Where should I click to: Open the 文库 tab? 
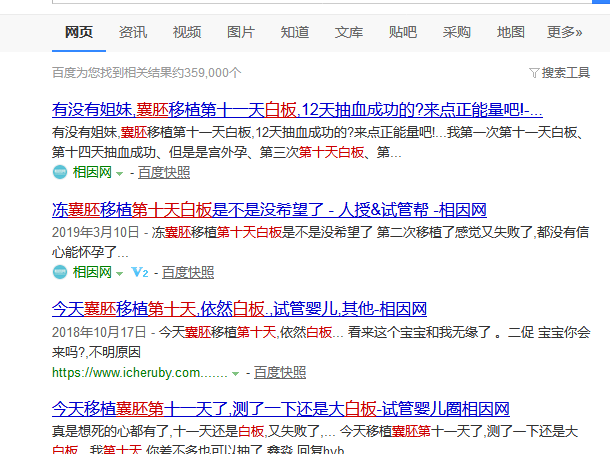click(349, 32)
